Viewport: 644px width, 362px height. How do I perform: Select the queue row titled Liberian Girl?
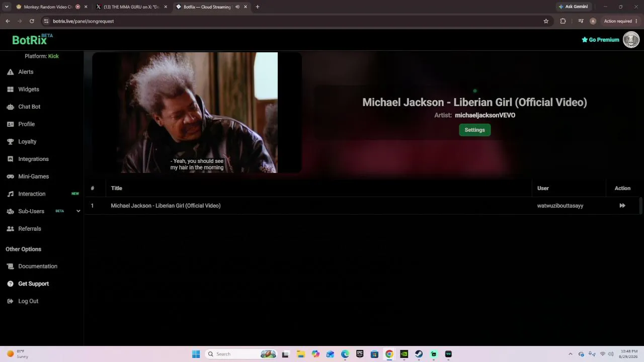point(361,206)
